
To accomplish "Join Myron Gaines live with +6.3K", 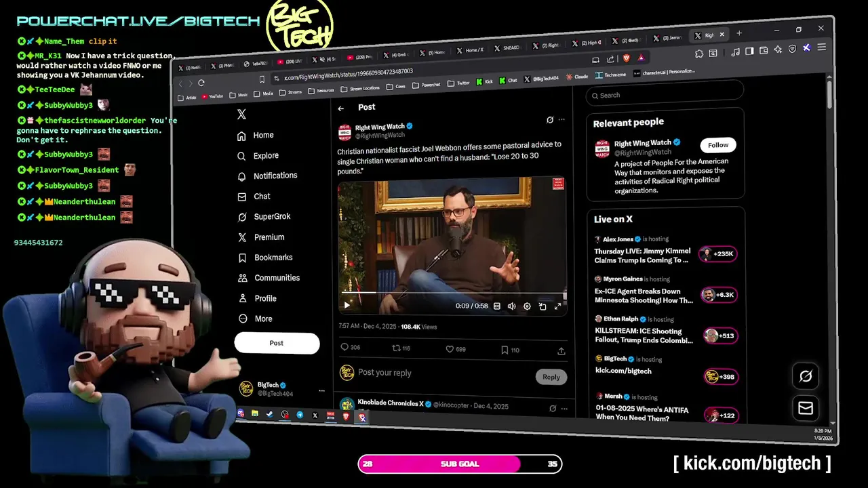I will point(718,295).
